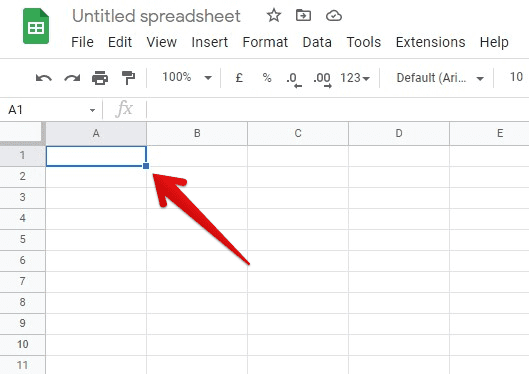Open the Insert menu
The width and height of the screenshot is (529, 374).
[x=210, y=42]
